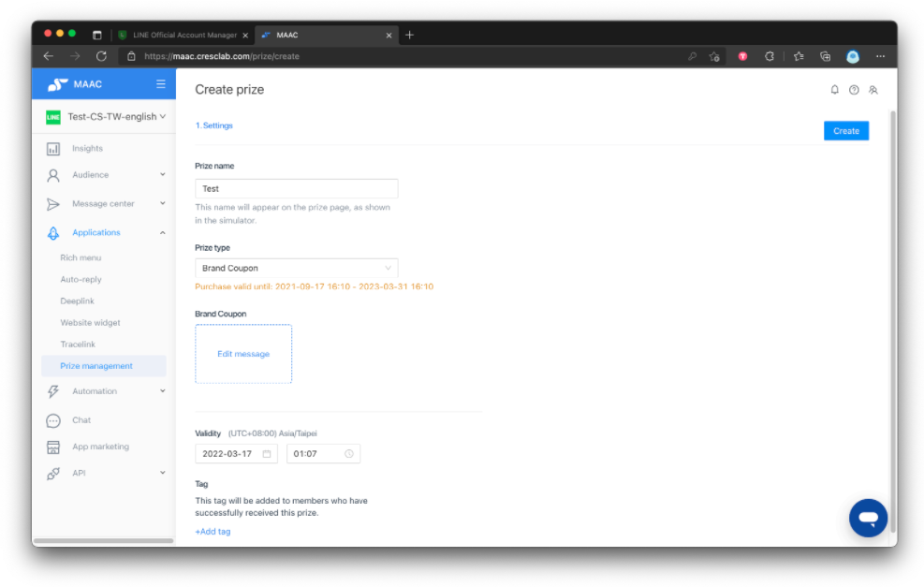This screenshot has height=587, width=924.
Task: Switch to the LINE Official Account Manager tab
Action: click(183, 35)
